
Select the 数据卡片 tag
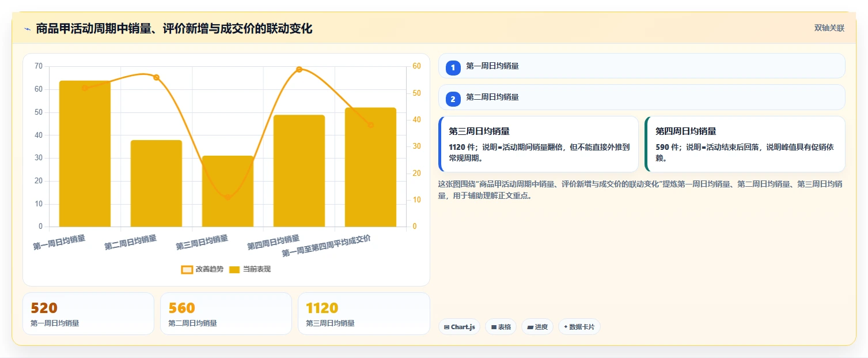click(579, 327)
